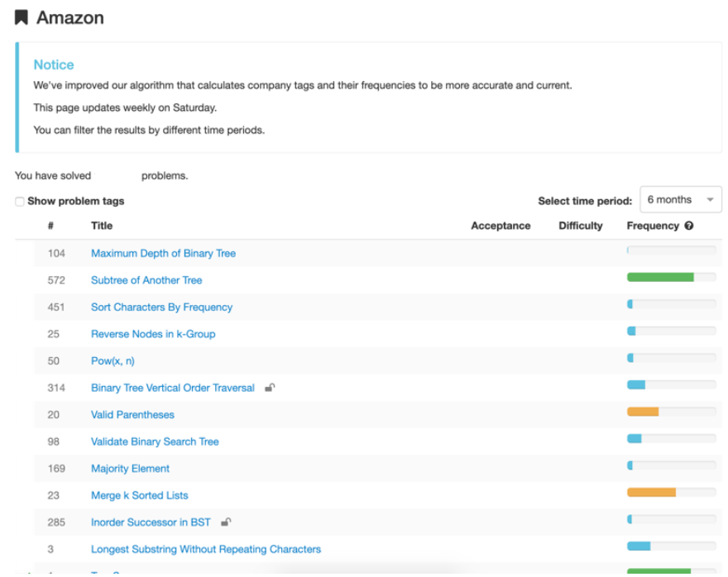Click the frequency bar for Pow(x, n)
The image size is (728, 577).
[672, 358]
